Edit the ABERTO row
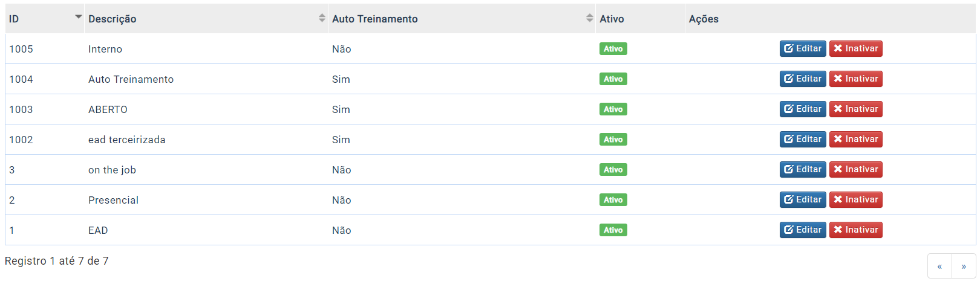The height and width of the screenshot is (284, 980). pos(803,109)
